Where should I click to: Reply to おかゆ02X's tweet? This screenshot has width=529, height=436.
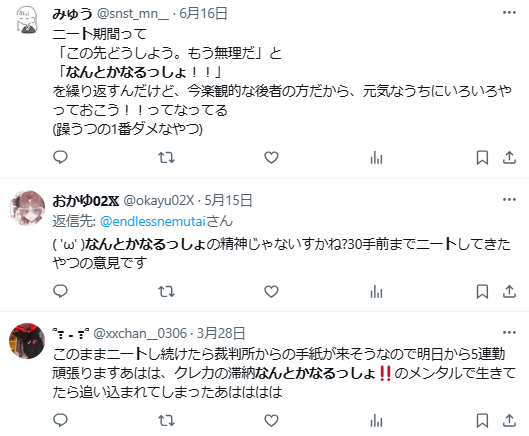tap(60, 291)
